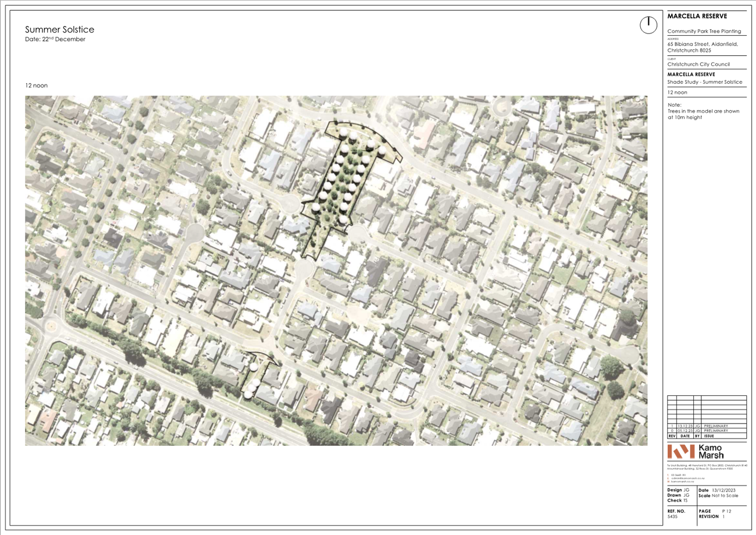Click the "12 noon" entry in the title block

(x=677, y=93)
